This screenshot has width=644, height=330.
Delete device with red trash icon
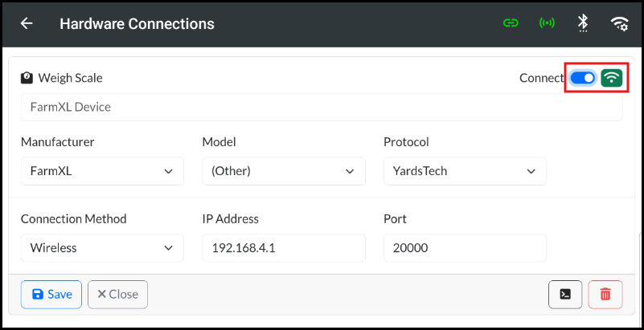tap(605, 295)
